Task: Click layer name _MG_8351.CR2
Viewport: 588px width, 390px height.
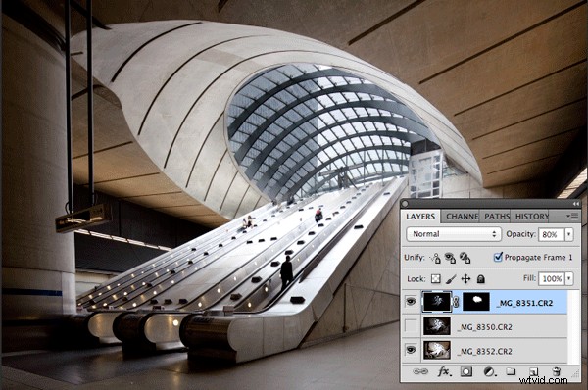Action: [x=524, y=303]
